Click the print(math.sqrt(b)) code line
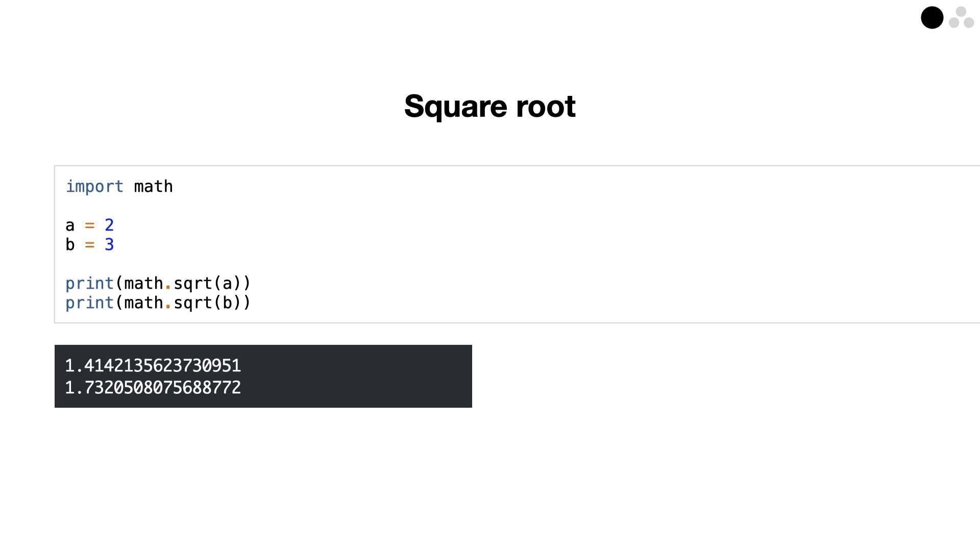The height and width of the screenshot is (551, 980). coord(158,303)
